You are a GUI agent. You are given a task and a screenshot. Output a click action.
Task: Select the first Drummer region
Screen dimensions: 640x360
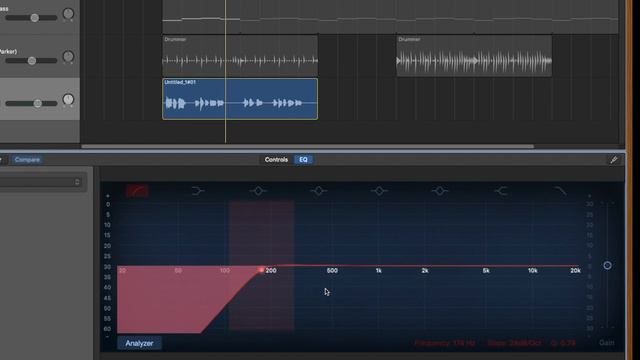240,56
